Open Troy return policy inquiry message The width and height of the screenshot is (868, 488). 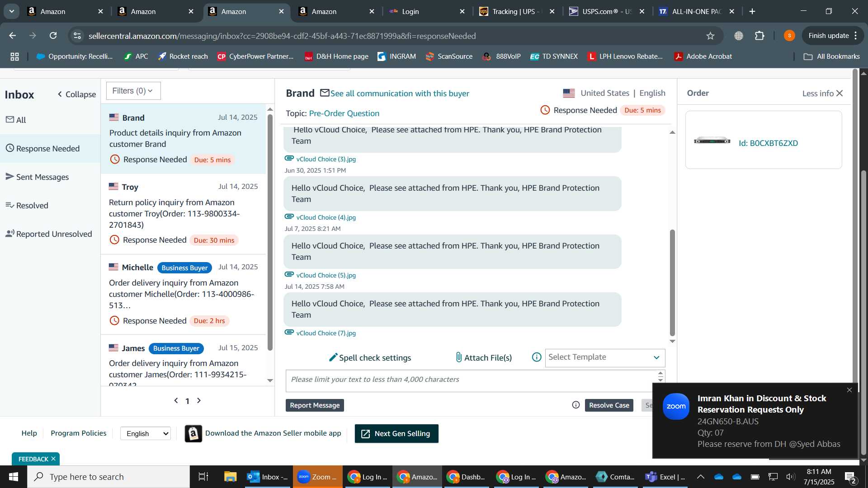tap(184, 214)
